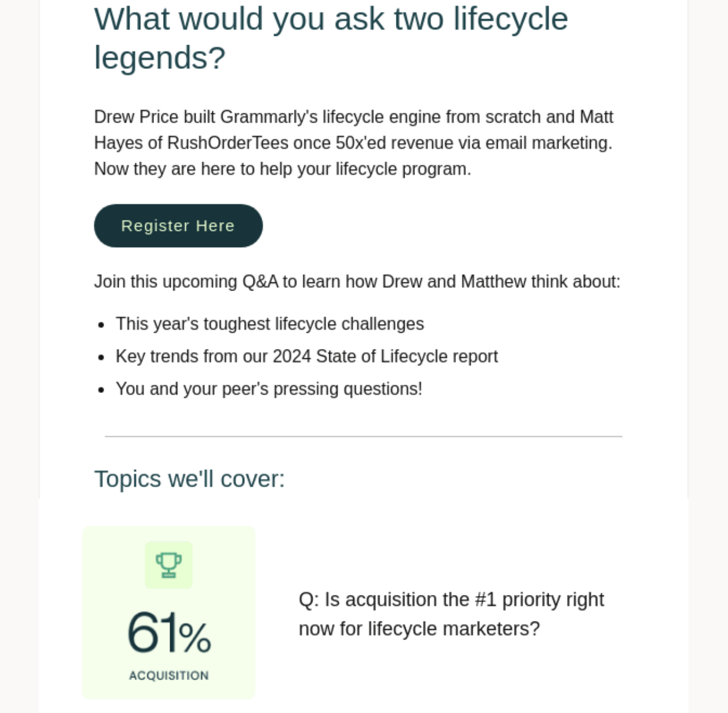Select the What would you ask heading
Image resolution: width=728 pixels, height=713 pixels.
[331, 38]
